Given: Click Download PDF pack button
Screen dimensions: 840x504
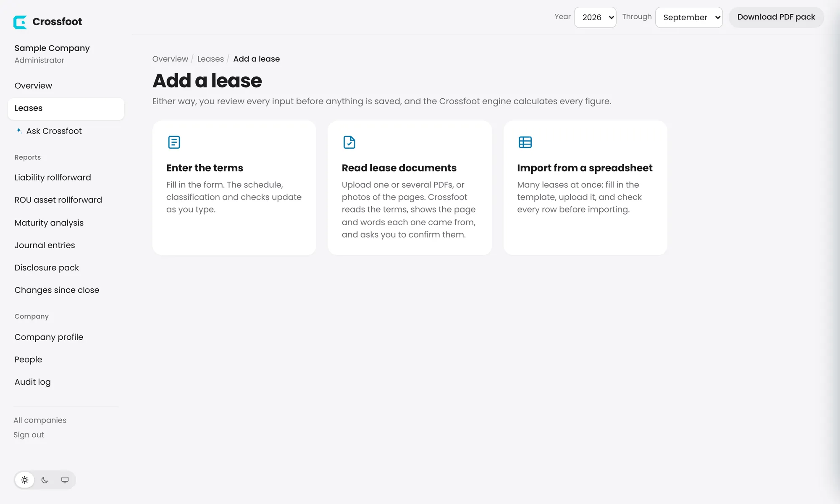Looking at the screenshot, I should pos(776,17).
